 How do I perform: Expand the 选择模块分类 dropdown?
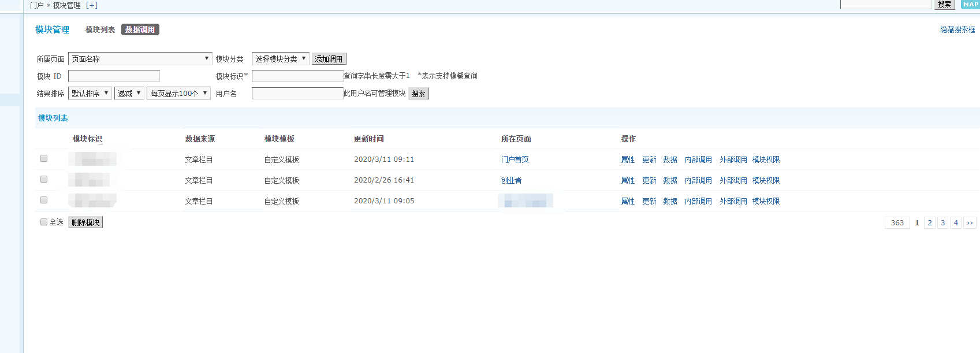pyautogui.click(x=280, y=59)
